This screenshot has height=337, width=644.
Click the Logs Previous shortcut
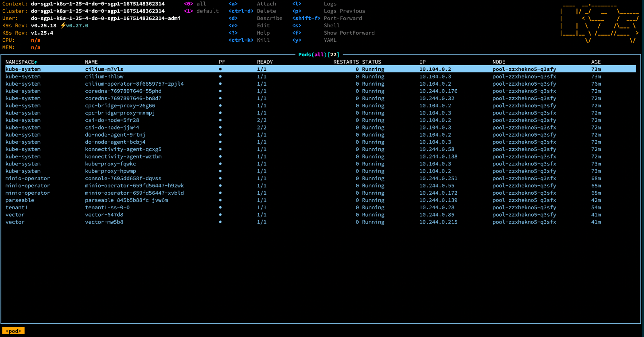(x=344, y=11)
